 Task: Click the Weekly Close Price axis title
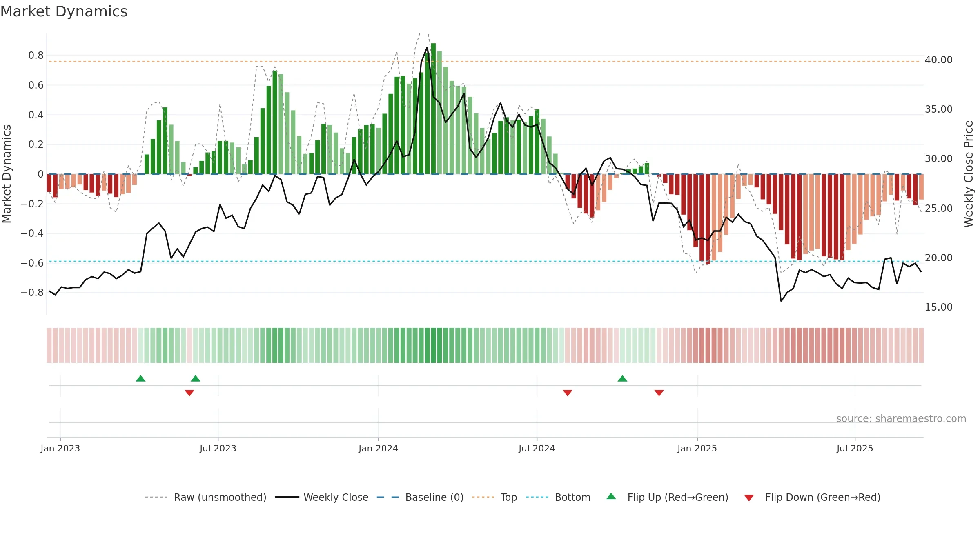point(969,174)
